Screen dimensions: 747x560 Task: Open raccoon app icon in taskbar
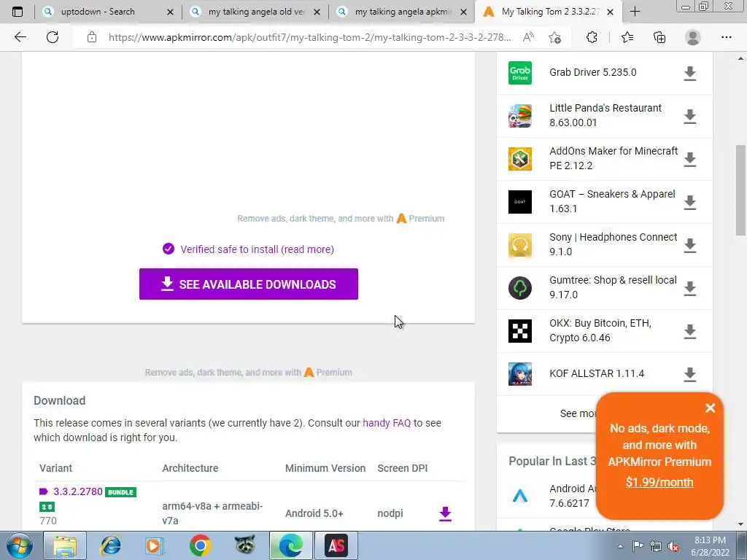pyautogui.click(x=245, y=545)
